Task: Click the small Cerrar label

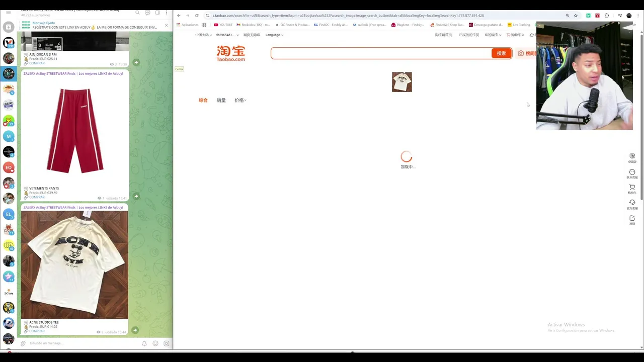Action: pos(179,69)
